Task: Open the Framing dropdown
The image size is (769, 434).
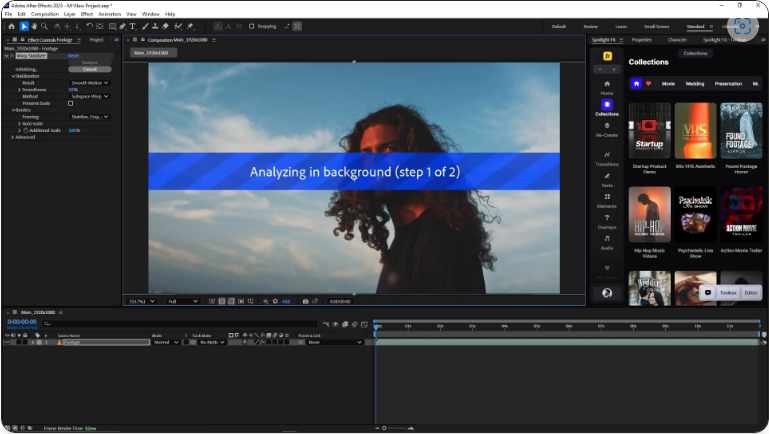Action: point(90,117)
